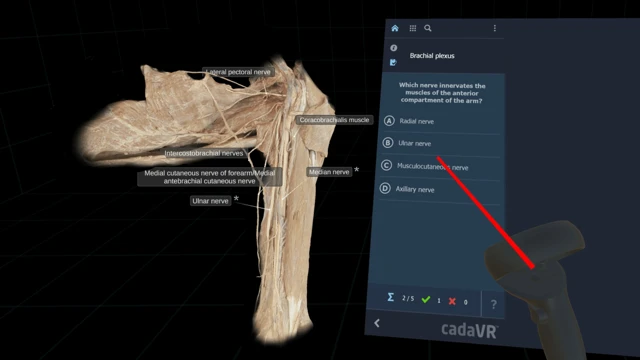Select radio option A Radial nerve
Viewport: 640px width, 360px height.
[442, 121]
